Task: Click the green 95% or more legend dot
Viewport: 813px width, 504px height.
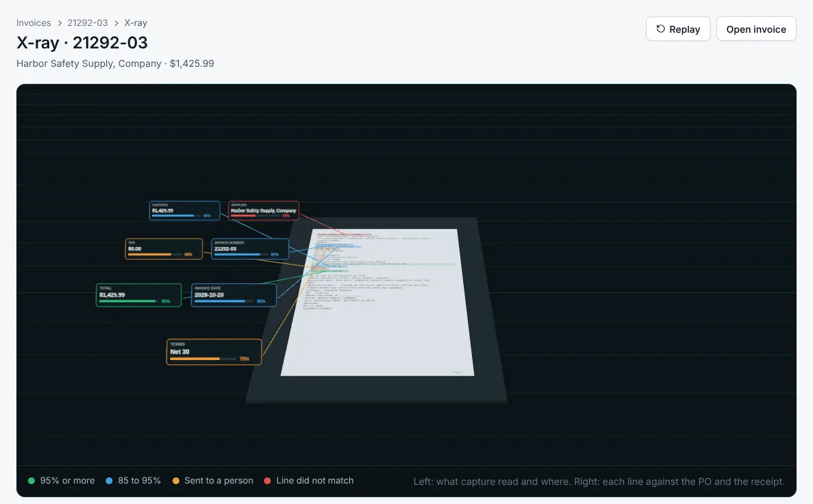Action: tap(31, 481)
